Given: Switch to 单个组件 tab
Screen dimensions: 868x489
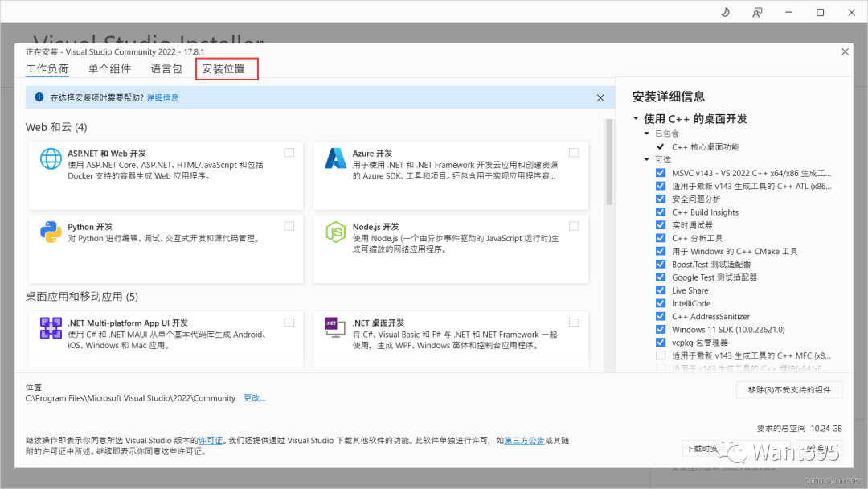Looking at the screenshot, I should point(109,68).
